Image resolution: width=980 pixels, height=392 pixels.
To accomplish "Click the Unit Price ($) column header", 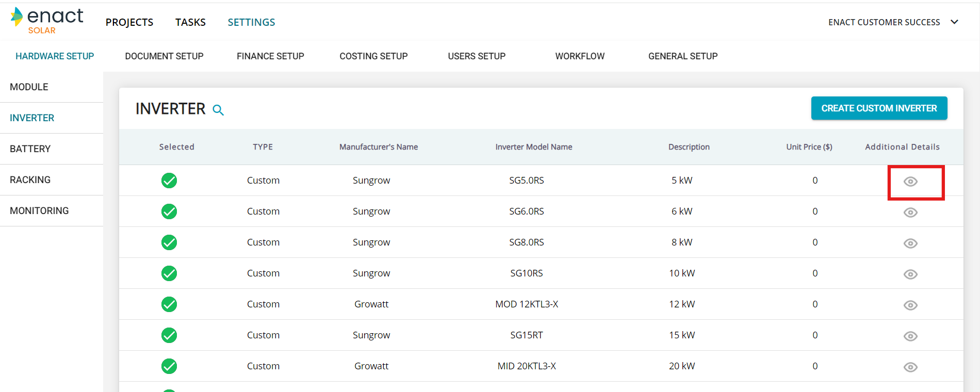I will tap(809, 147).
